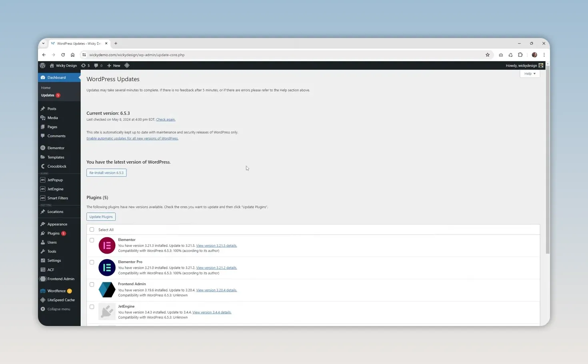Check the JetEngine plugin checkbox
The width and height of the screenshot is (588, 364).
pyautogui.click(x=92, y=307)
